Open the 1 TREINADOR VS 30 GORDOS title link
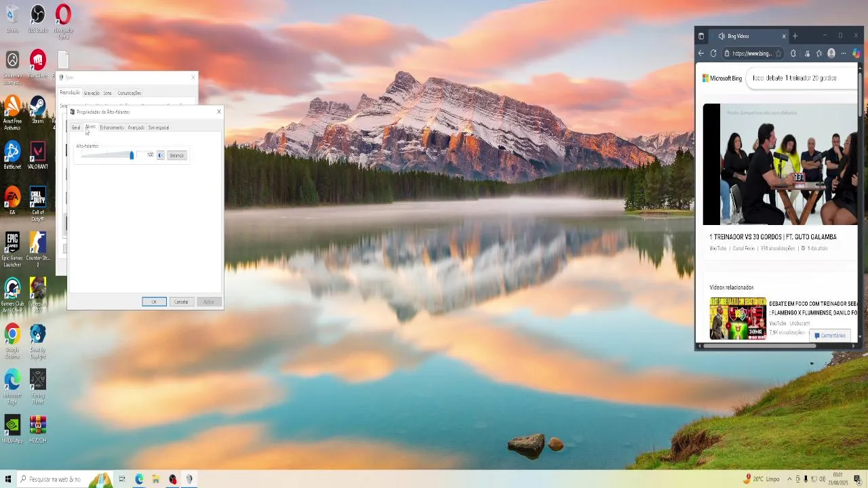 [x=773, y=237]
